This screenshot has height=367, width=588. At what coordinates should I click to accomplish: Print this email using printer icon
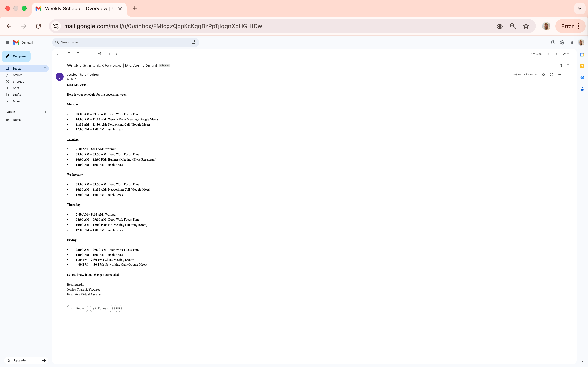[x=560, y=66]
